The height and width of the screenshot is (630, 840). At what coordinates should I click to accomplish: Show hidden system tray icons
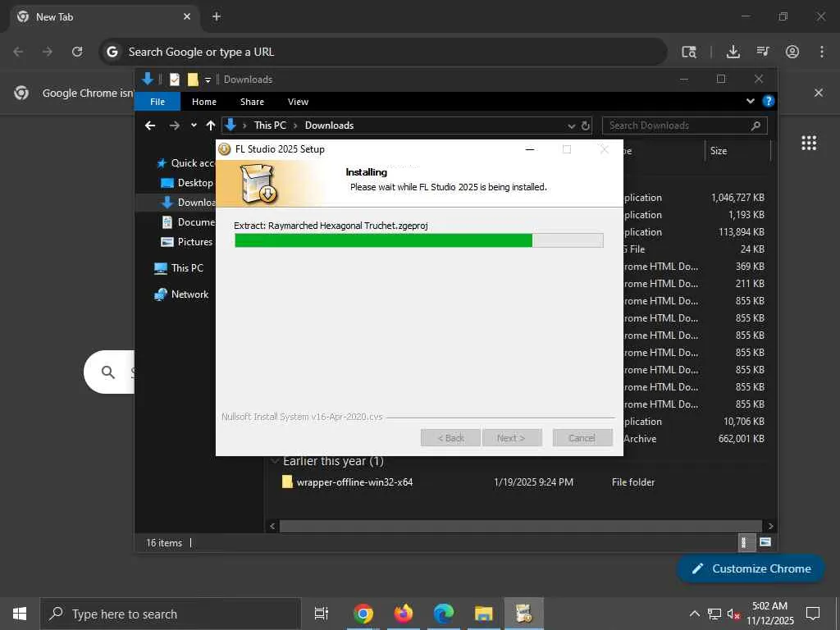click(x=694, y=614)
